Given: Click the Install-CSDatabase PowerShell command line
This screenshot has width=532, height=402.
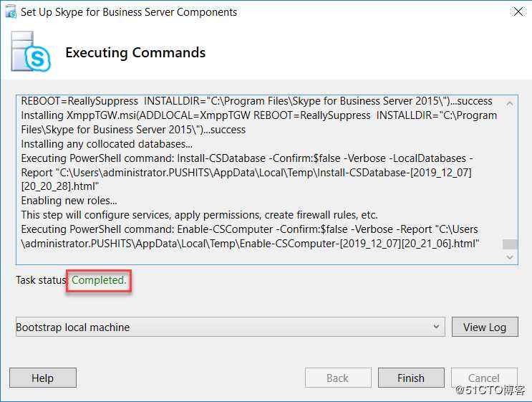Looking at the screenshot, I should pyautogui.click(x=247, y=158).
